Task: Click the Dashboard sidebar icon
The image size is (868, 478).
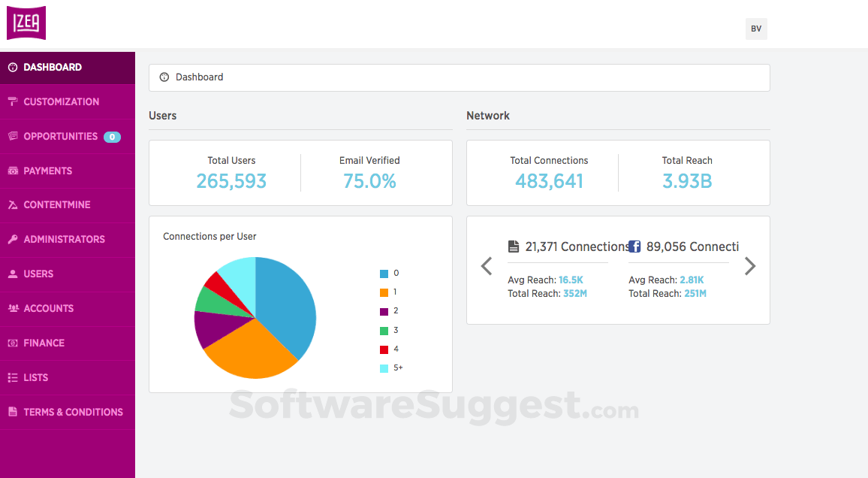Action: (12, 67)
